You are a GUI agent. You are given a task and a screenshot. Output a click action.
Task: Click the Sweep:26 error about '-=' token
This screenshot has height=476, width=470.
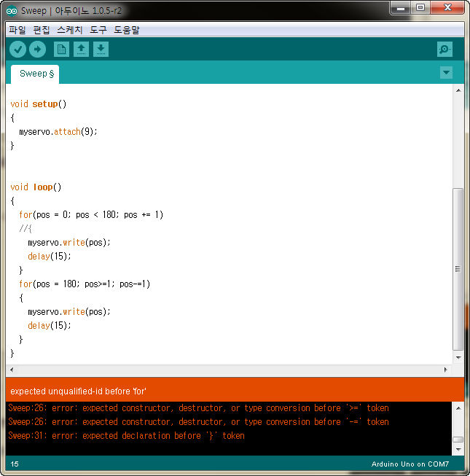198,422
